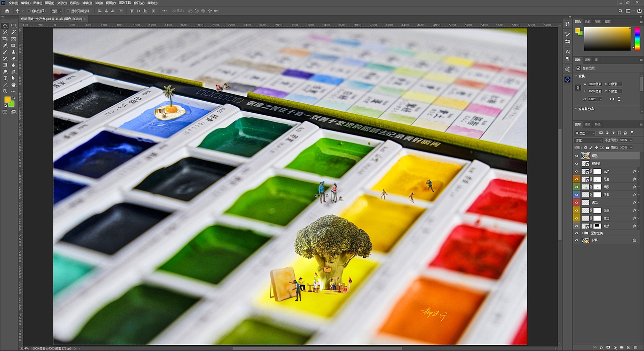This screenshot has height=351, width=644.
Task: Select the Eyedropper tool
Action: coord(5,45)
